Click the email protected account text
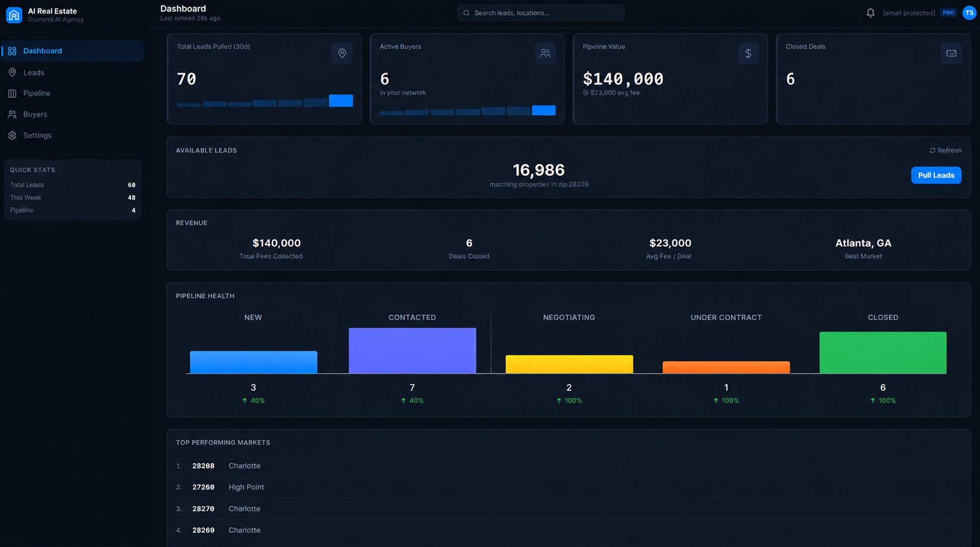The height and width of the screenshot is (547, 980). click(909, 13)
